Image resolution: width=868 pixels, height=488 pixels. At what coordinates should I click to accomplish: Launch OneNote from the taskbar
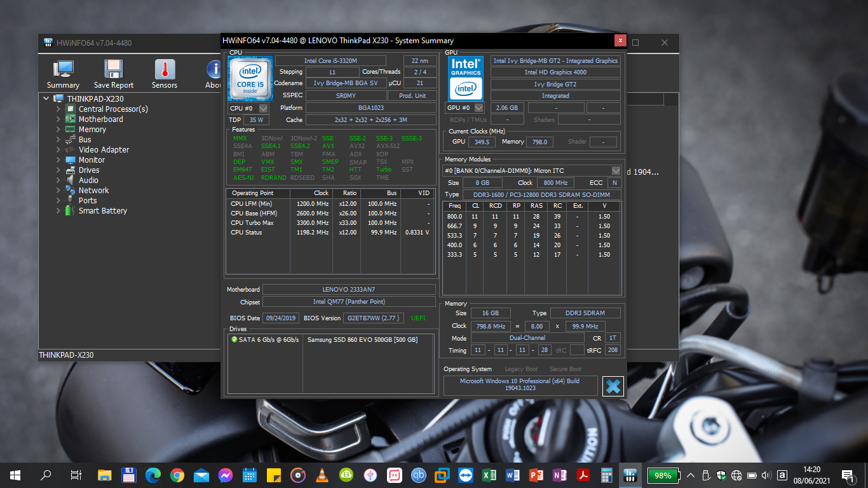tap(560, 475)
